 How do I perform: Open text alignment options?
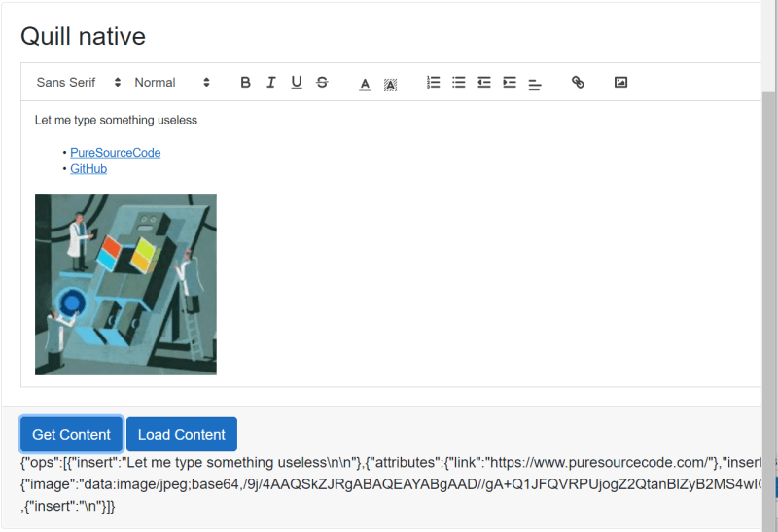[x=535, y=85]
